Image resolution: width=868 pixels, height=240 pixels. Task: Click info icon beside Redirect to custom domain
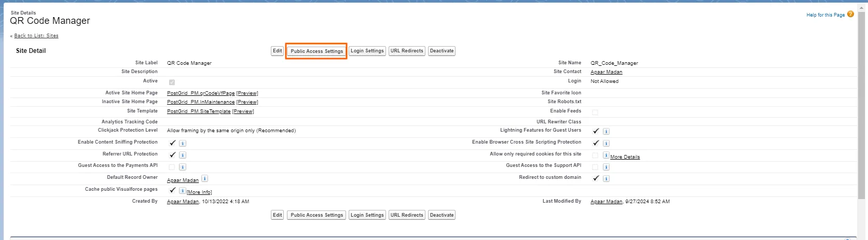(x=606, y=179)
